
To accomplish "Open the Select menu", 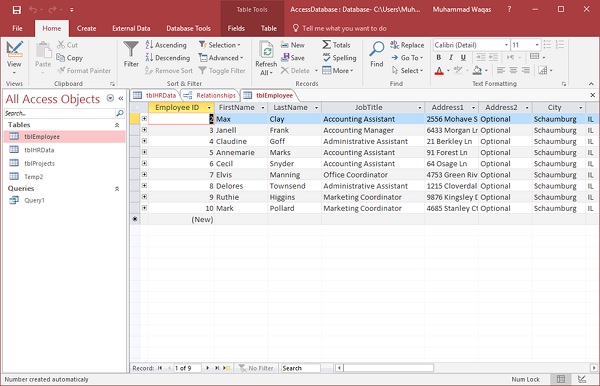I will [x=407, y=70].
